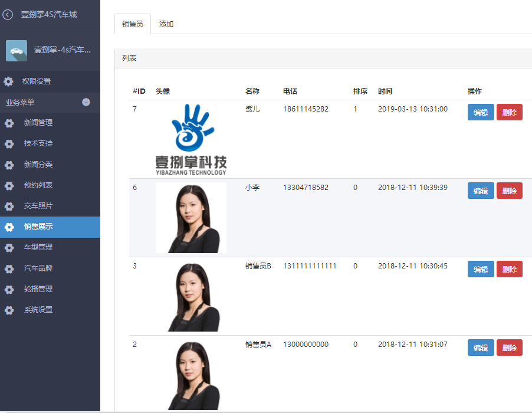Click timestamp 2018-12-11 10:31:07
The image size is (532, 413).
tap(413, 345)
